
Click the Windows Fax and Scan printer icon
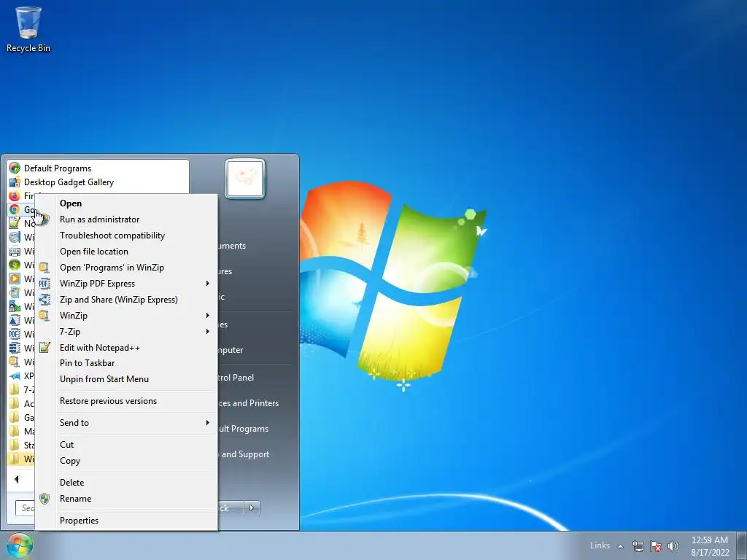coord(15,251)
